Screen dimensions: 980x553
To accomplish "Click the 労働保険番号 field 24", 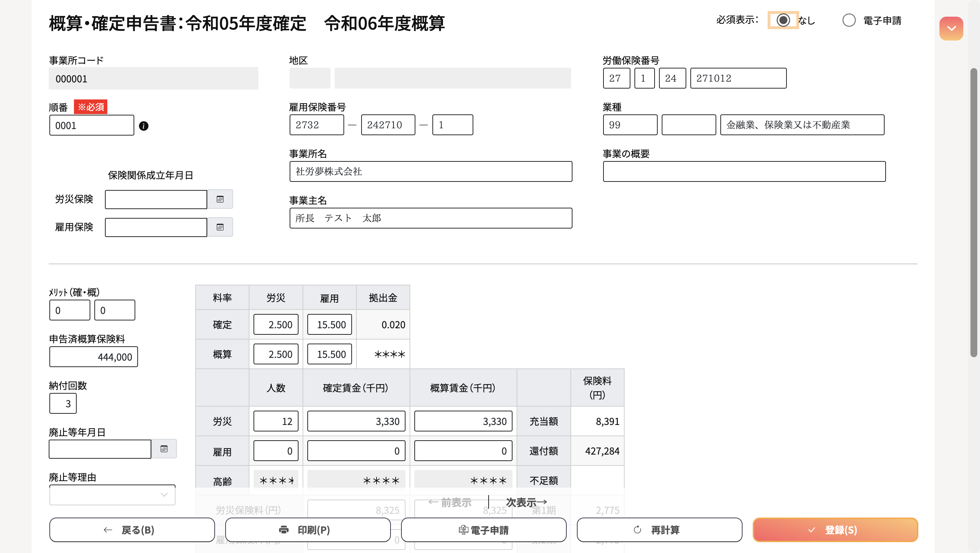I will tap(672, 78).
